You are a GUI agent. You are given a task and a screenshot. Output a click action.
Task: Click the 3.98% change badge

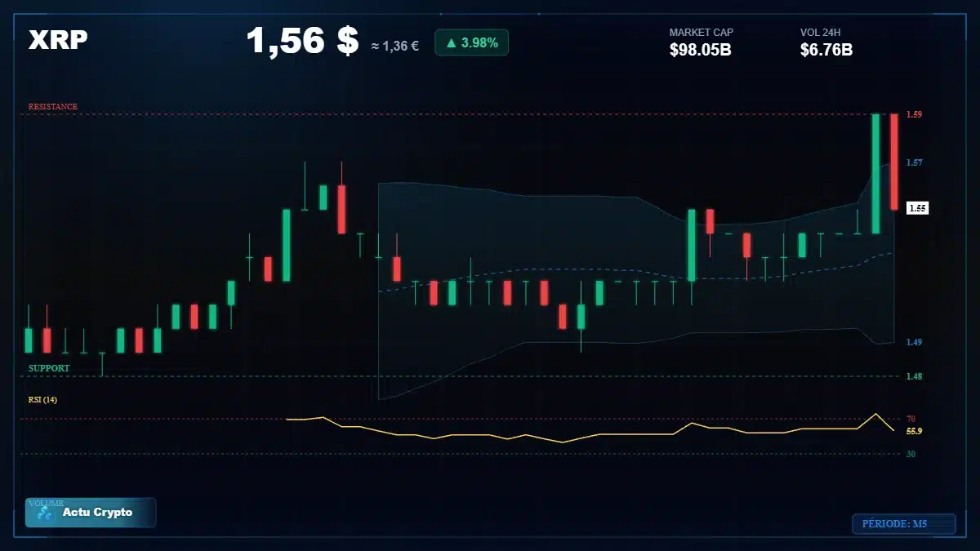(x=471, y=42)
